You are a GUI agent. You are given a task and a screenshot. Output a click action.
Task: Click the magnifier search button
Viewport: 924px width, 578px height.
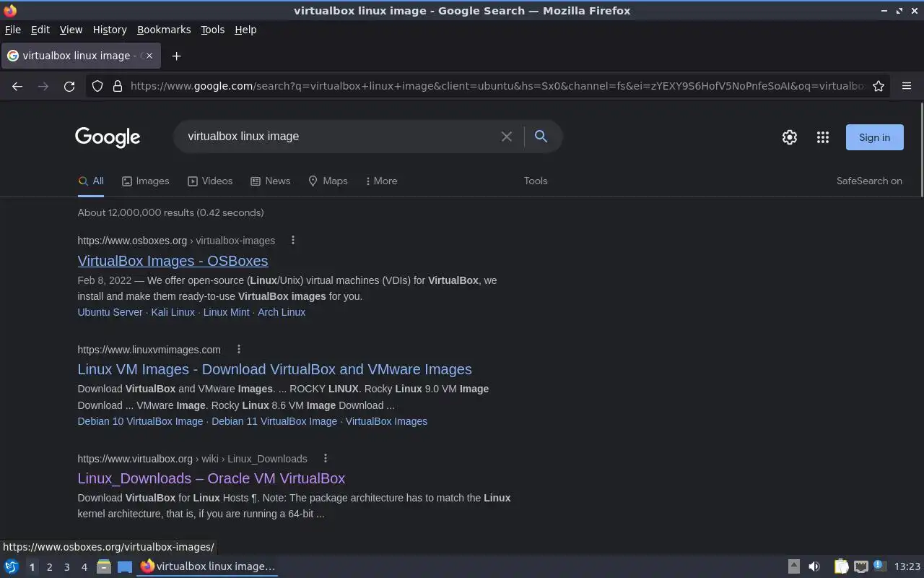[541, 136]
